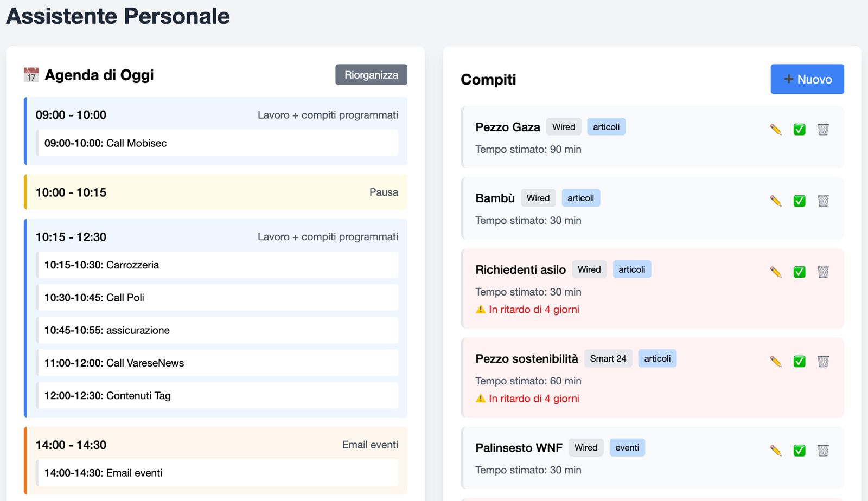
Task: Click the Riorganizza button
Action: point(371,75)
